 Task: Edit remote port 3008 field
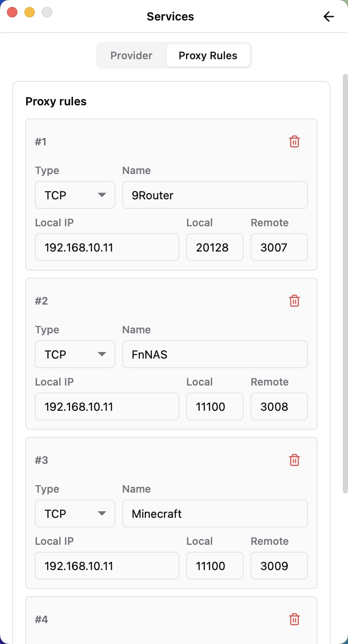click(x=279, y=406)
